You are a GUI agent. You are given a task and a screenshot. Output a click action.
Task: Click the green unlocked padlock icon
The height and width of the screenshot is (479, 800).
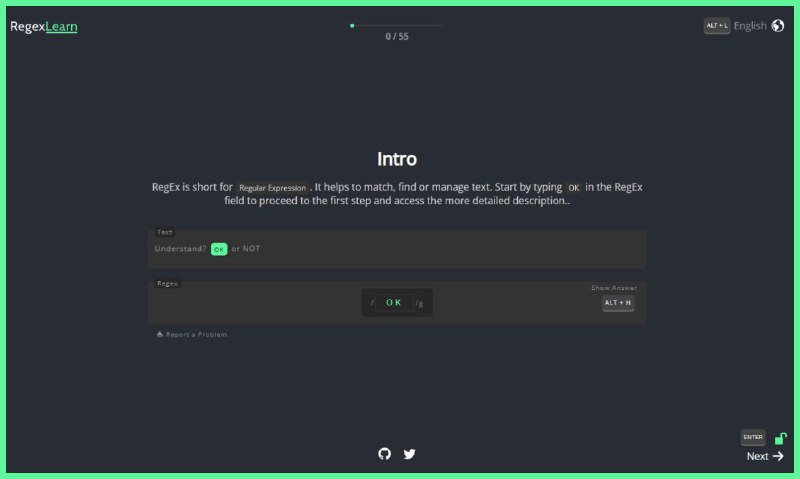(x=780, y=438)
